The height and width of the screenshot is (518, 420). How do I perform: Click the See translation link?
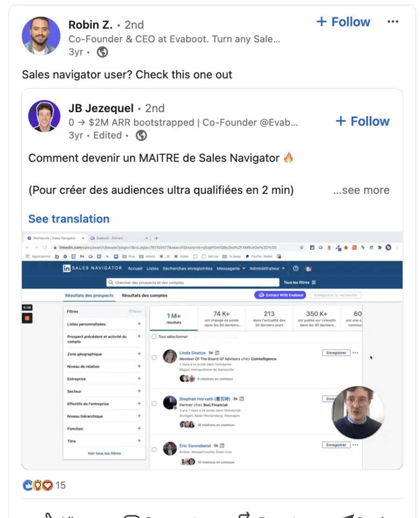(x=69, y=219)
